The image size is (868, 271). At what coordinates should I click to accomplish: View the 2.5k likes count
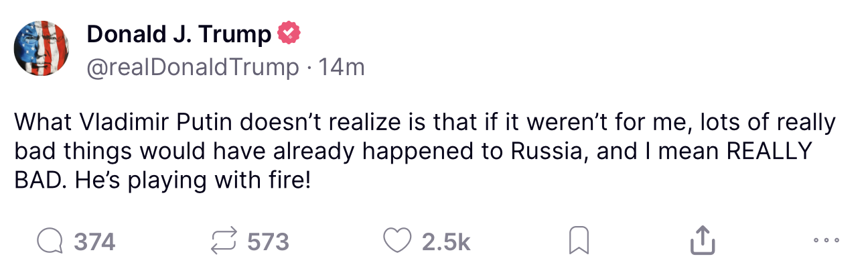[446, 241]
